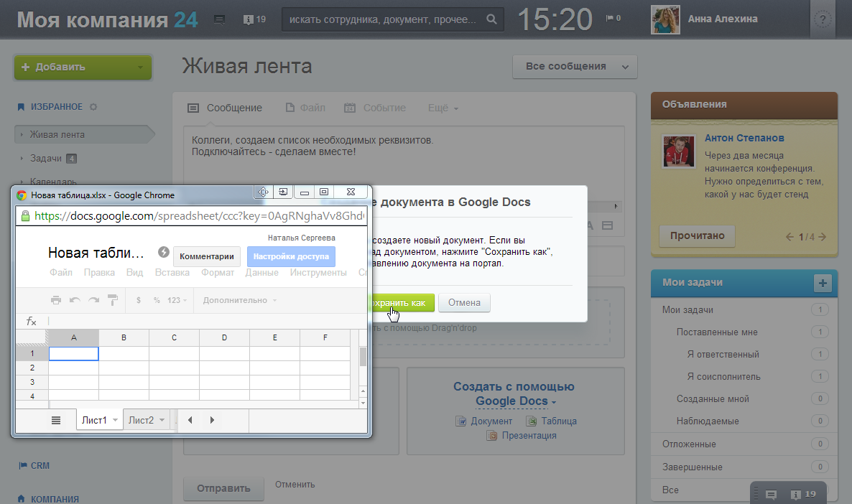Open the Дополнительно toolbar dropdown
Image resolution: width=852 pixels, height=504 pixels.
tap(240, 300)
